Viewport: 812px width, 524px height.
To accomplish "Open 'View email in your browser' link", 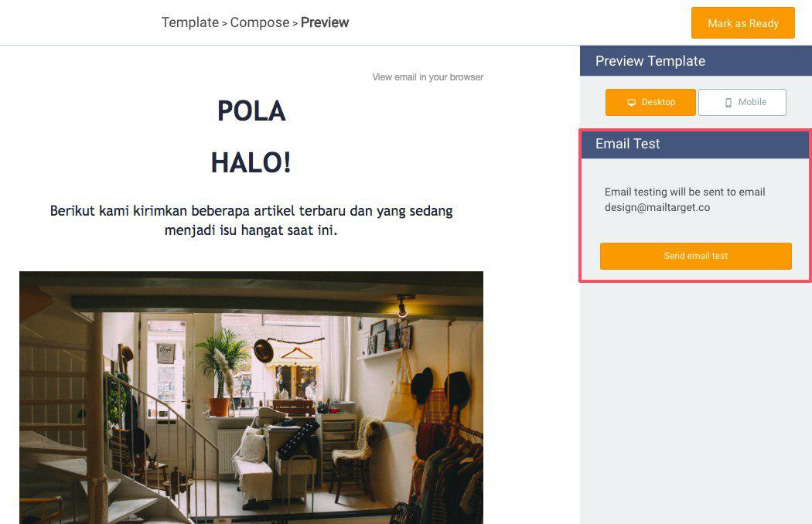I will 428,77.
